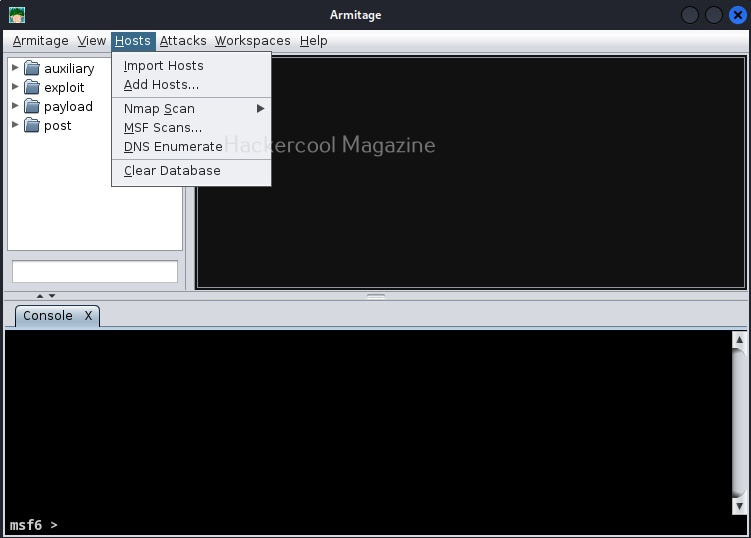751x538 pixels.
Task: Open the Help menu
Action: pos(314,41)
